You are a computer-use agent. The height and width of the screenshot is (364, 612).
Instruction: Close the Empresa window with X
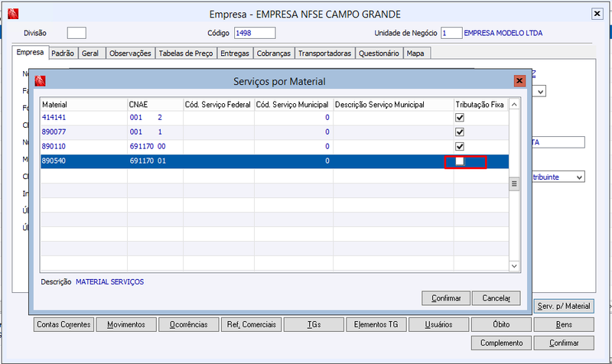tap(597, 14)
